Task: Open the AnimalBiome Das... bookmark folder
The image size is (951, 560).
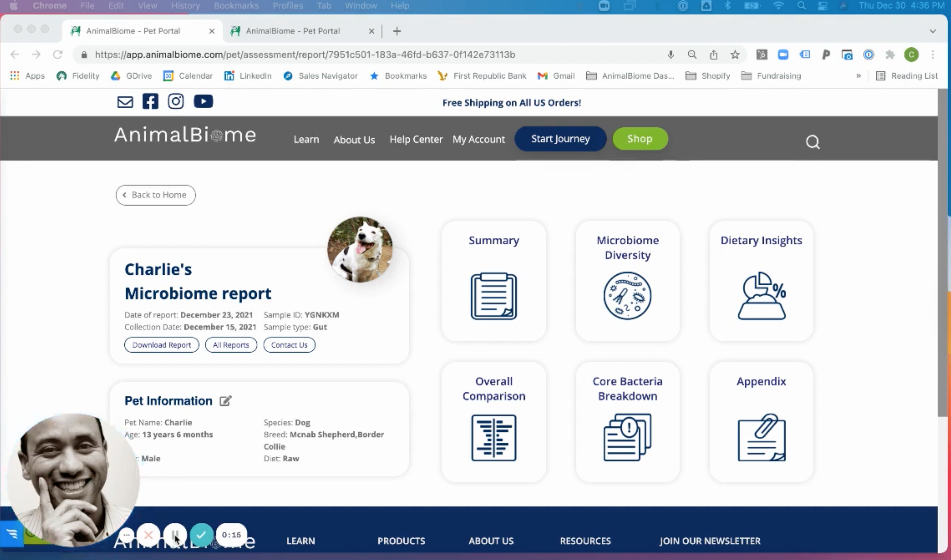Action: tap(630, 76)
